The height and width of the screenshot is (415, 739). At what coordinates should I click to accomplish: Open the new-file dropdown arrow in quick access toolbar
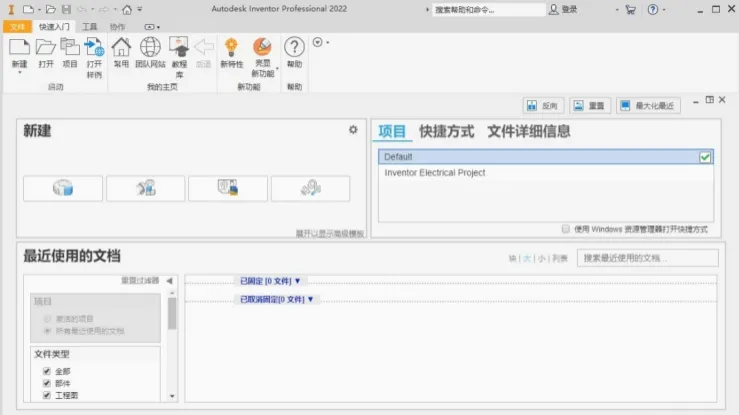39,9
